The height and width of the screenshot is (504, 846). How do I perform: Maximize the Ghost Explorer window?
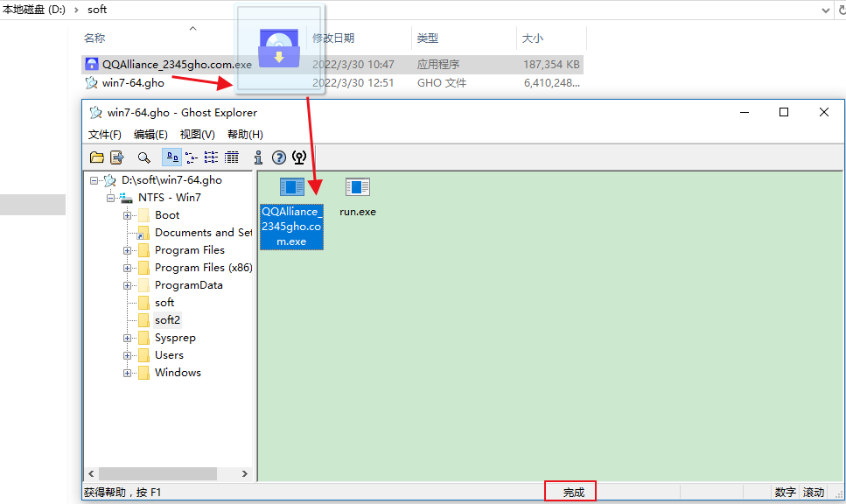pos(784,112)
